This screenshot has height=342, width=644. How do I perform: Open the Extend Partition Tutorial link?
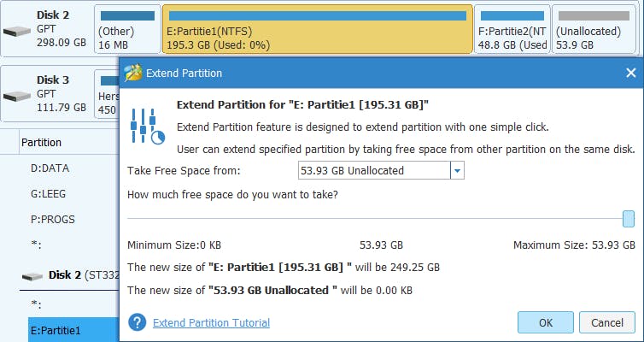(x=211, y=323)
